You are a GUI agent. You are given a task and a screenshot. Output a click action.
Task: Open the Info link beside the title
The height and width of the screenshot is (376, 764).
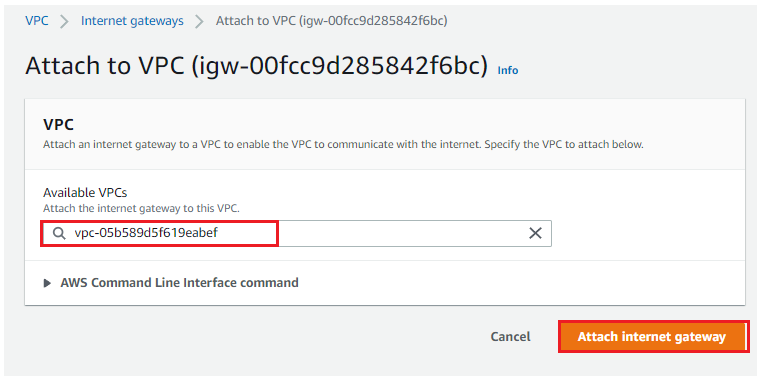pos(508,70)
